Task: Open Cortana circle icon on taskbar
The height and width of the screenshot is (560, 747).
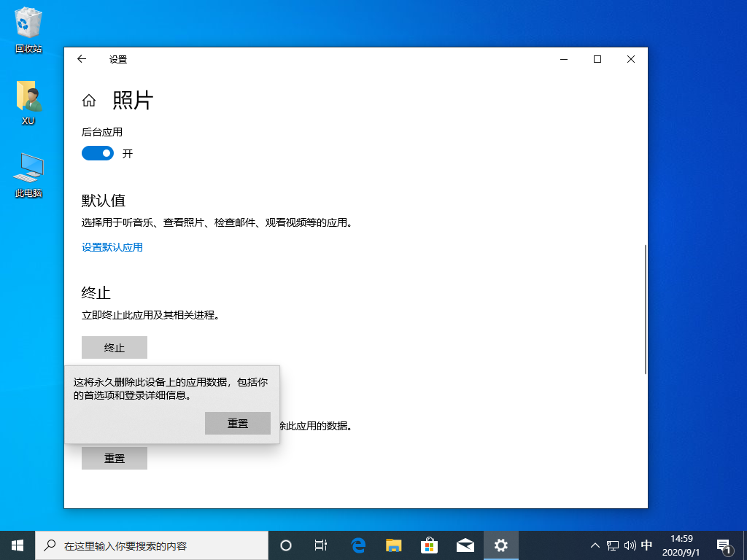Action: coord(286,545)
